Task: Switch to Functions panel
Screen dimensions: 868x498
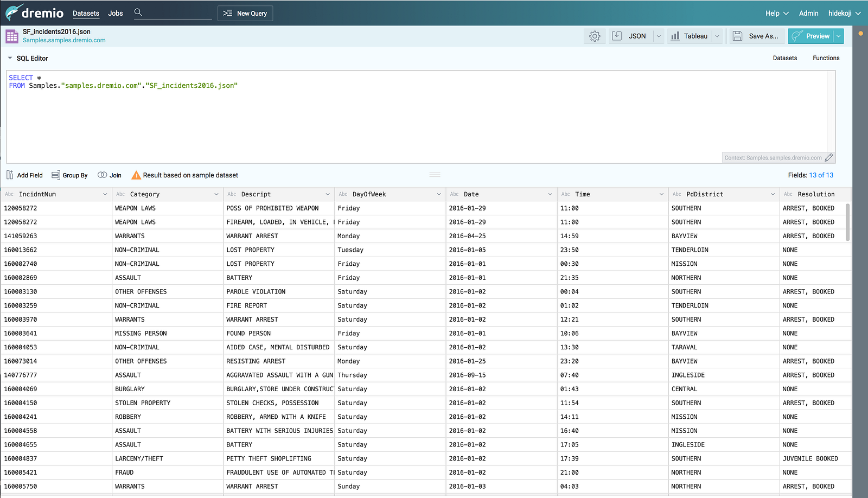Action: click(826, 58)
